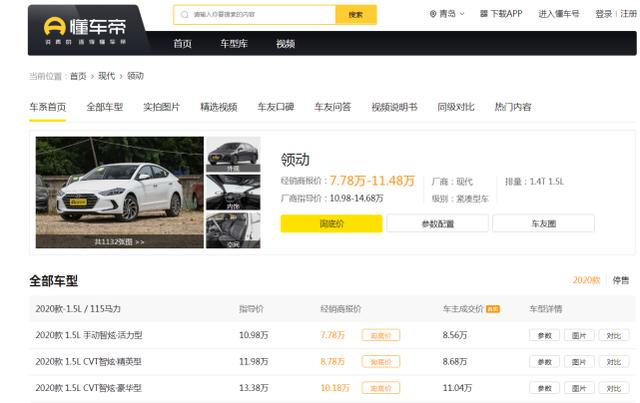
Task: Open the main white car photo
Action: pos(120,192)
